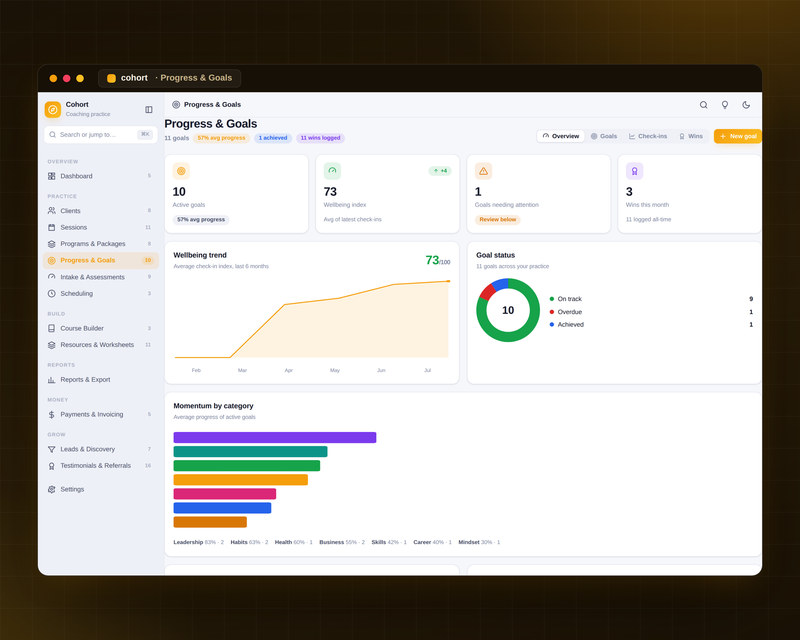Click the On track legend entry
Image resolution: width=800 pixels, height=640 pixels.
pyautogui.click(x=651, y=299)
